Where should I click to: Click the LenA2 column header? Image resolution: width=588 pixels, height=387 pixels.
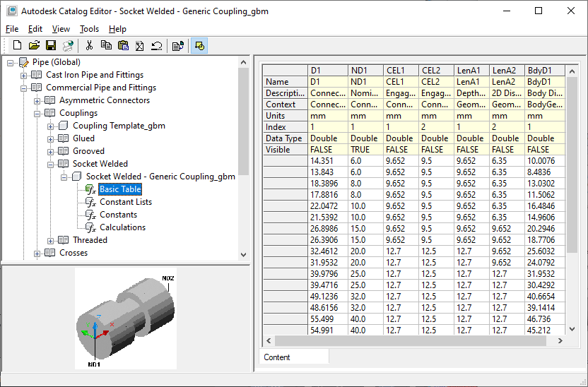click(507, 71)
